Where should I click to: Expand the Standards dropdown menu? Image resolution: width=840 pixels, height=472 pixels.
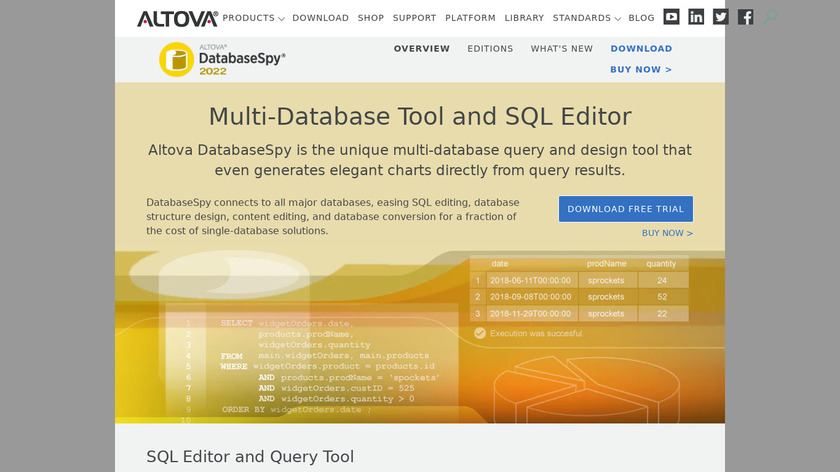coord(586,18)
